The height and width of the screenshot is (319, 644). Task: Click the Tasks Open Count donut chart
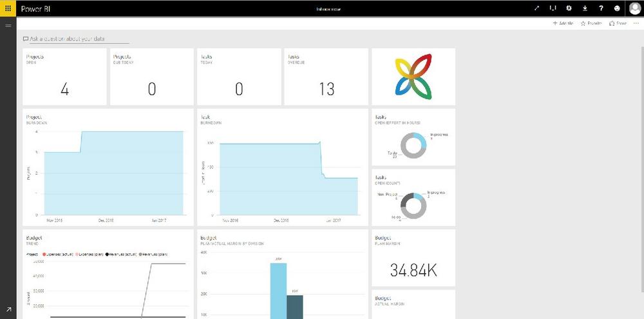pos(413,206)
